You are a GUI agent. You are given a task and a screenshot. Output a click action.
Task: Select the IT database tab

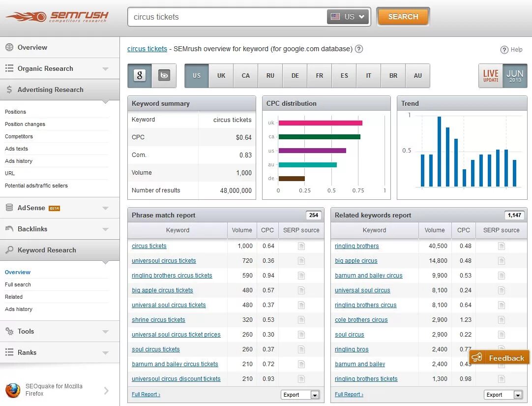(369, 76)
